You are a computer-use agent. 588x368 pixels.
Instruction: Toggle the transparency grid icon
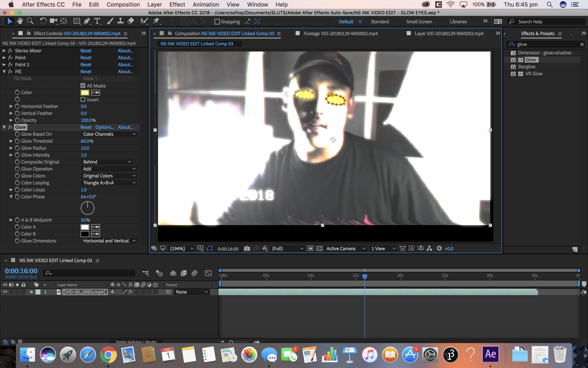tap(319, 248)
